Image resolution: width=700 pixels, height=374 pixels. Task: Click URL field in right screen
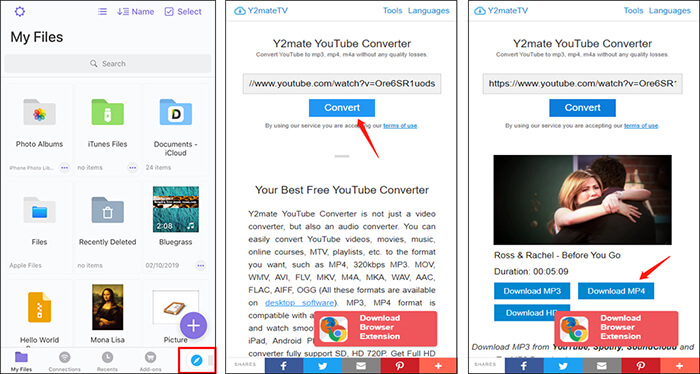coord(583,83)
